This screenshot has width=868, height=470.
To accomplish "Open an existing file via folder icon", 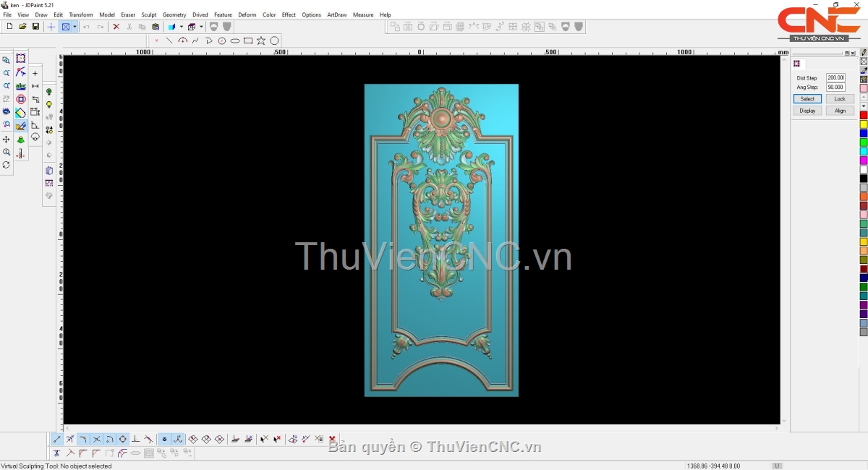I will click(22, 27).
